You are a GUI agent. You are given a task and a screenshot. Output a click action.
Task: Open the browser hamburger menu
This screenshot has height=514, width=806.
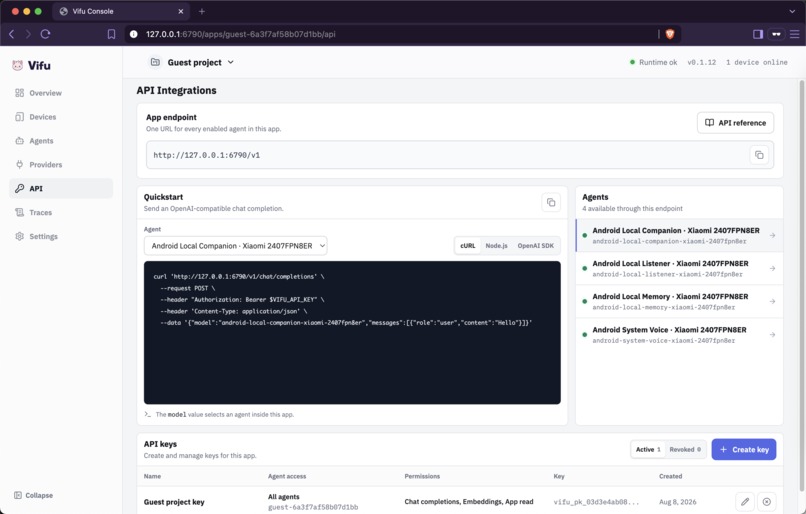pos(795,34)
